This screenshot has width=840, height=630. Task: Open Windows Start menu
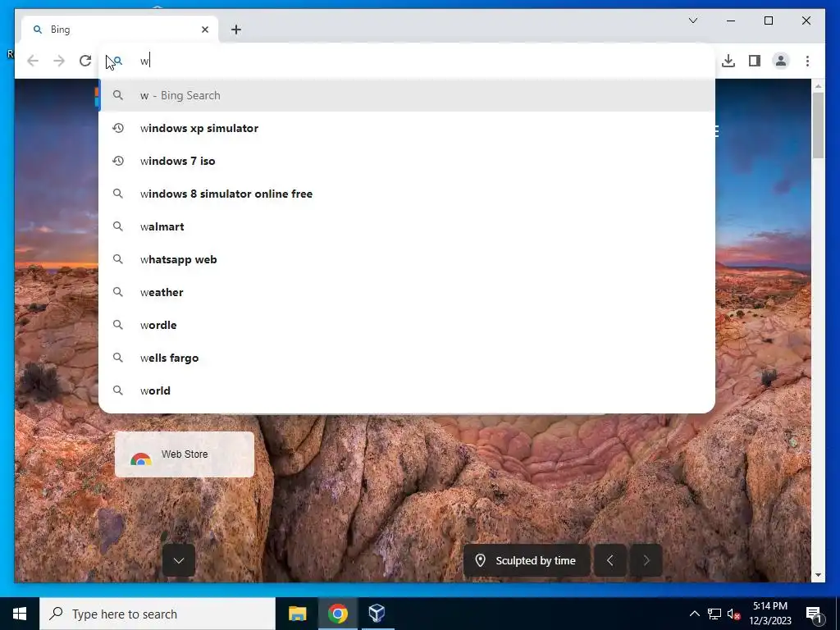tap(20, 614)
